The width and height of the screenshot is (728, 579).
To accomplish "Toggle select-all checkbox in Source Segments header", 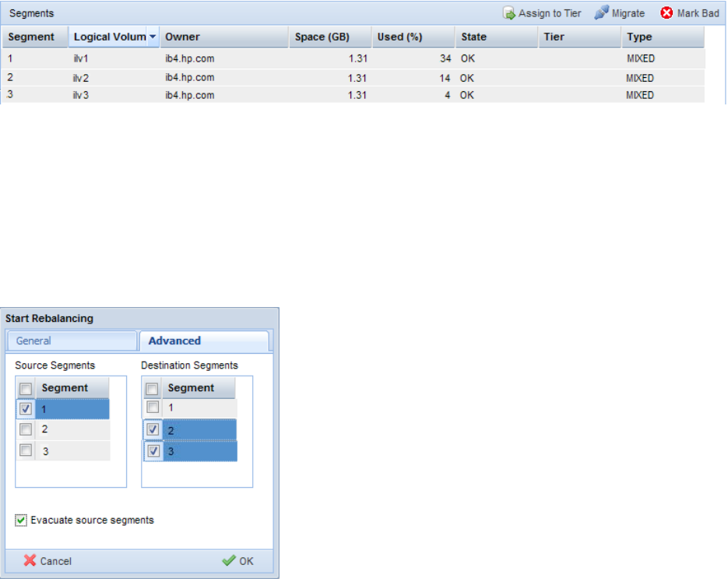I will point(26,389).
